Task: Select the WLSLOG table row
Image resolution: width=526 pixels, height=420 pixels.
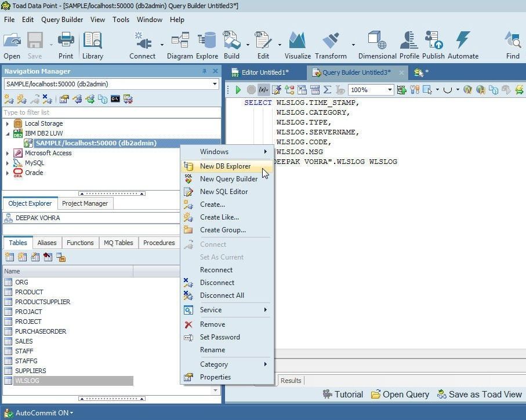Action: (x=68, y=381)
